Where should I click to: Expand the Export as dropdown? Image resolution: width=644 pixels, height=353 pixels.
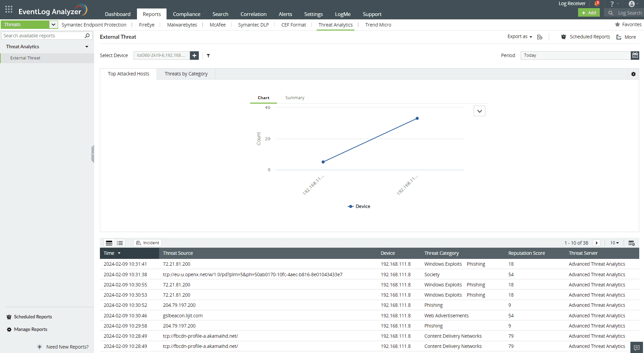[x=520, y=36]
